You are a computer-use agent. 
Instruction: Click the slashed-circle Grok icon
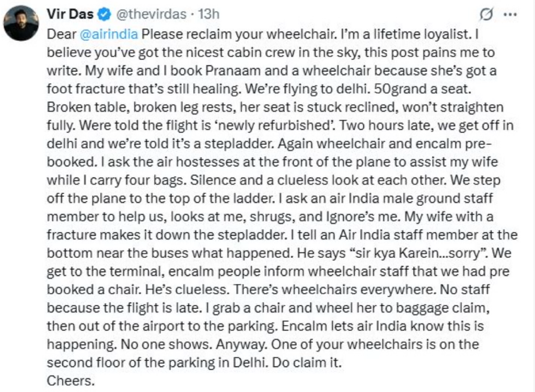(x=486, y=15)
